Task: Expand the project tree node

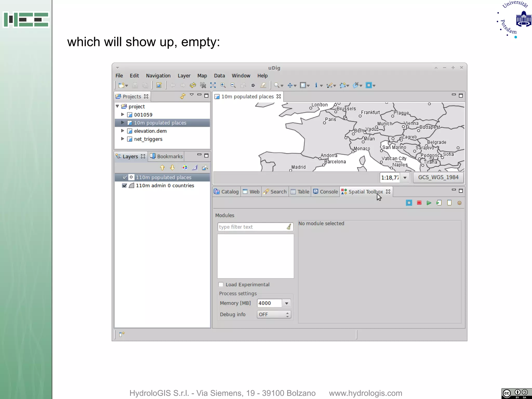Action: tap(117, 106)
